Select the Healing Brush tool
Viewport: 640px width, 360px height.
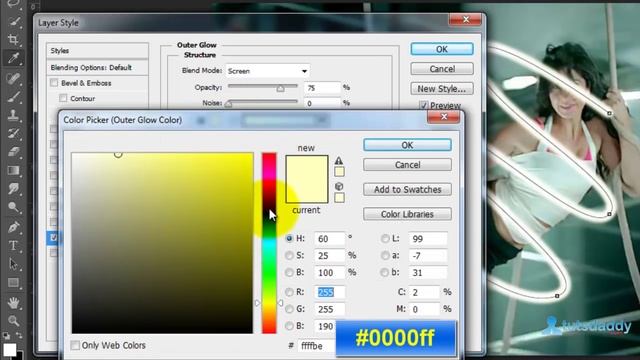pos(13,78)
